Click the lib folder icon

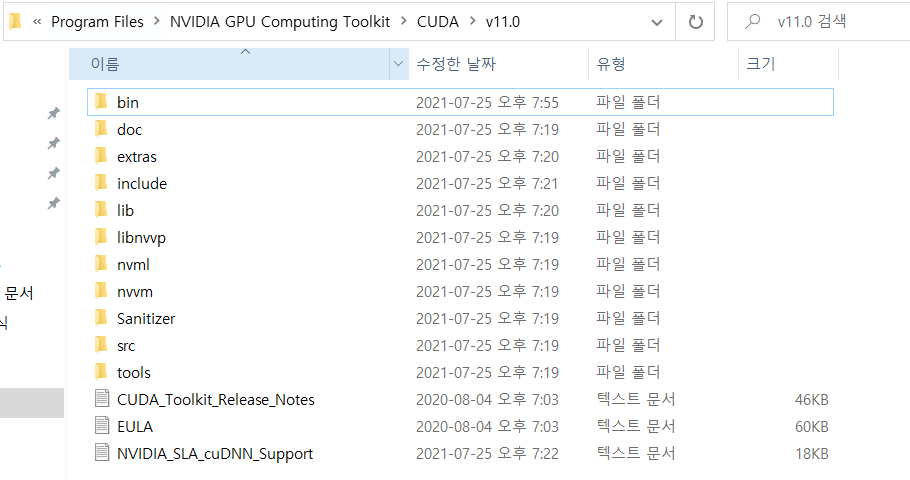pos(102,210)
